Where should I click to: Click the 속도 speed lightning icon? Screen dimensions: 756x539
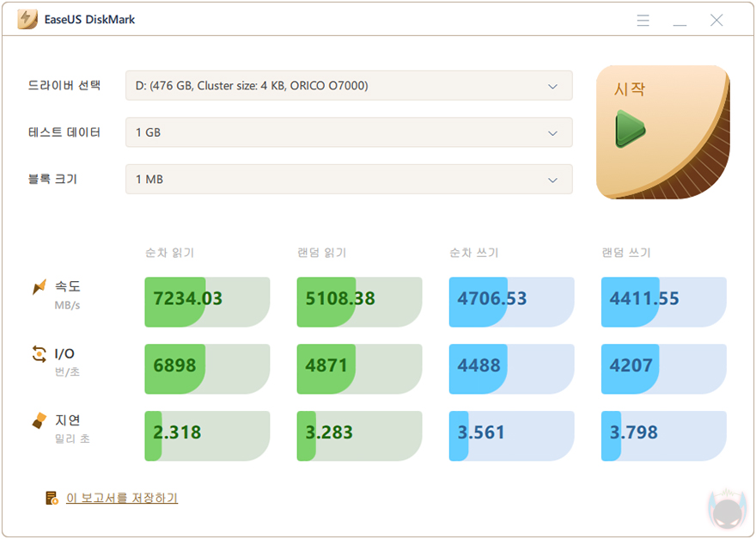pyautogui.click(x=39, y=286)
